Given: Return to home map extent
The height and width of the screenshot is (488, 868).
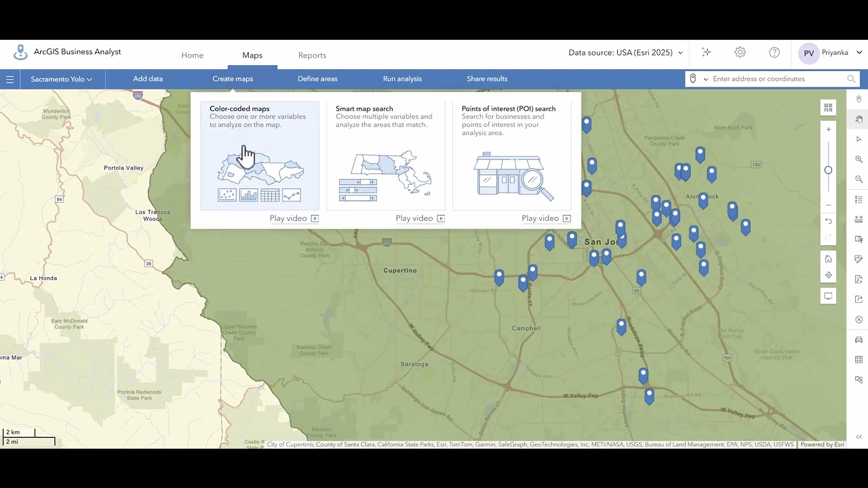Looking at the screenshot, I should 828,259.
